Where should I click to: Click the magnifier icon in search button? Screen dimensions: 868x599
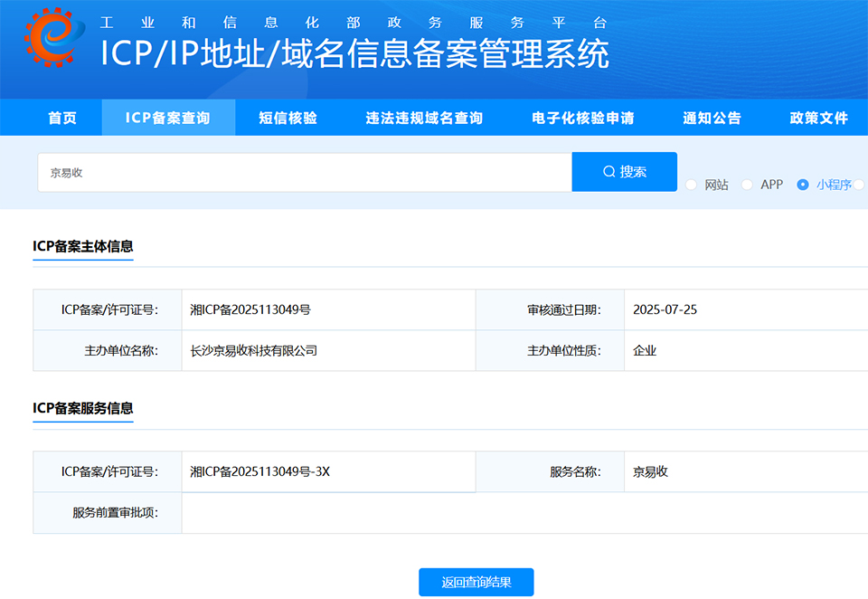click(609, 172)
